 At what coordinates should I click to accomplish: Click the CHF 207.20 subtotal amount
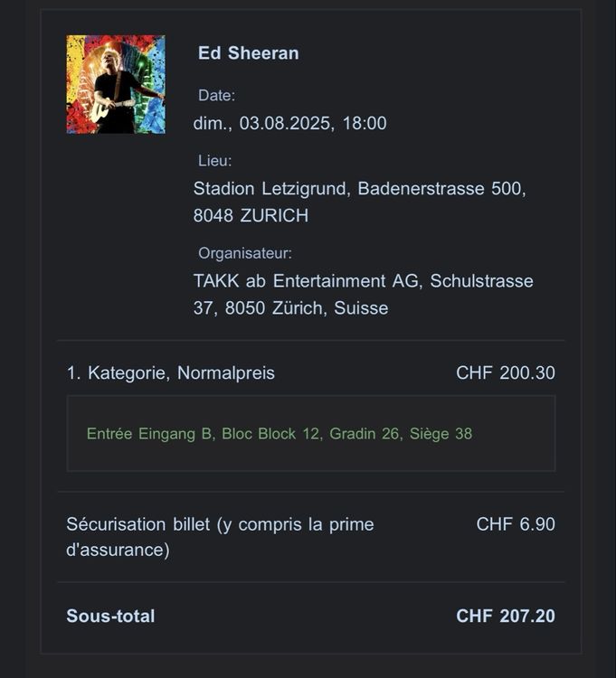pyautogui.click(x=506, y=617)
